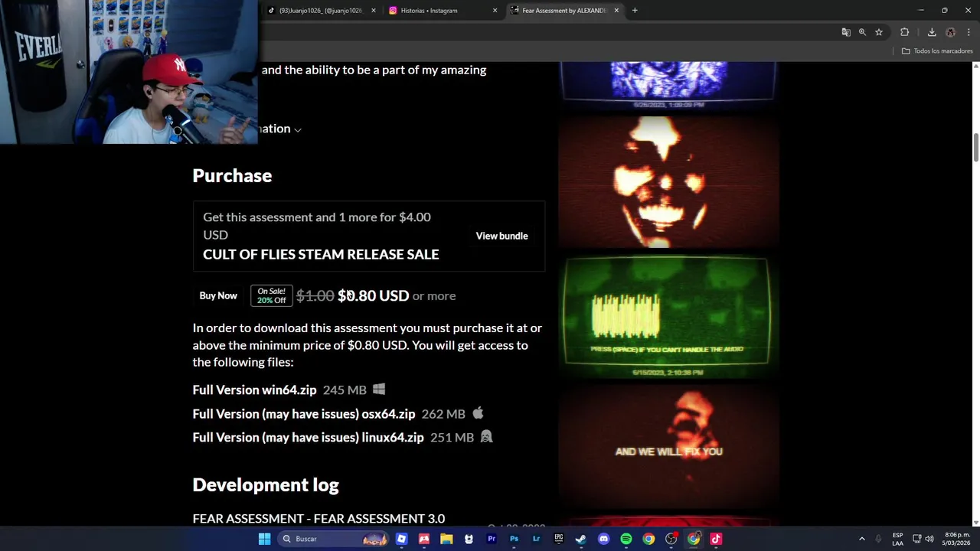Open Adobe Lightroom from taskbar
This screenshot has height=551, width=980.
point(536,539)
